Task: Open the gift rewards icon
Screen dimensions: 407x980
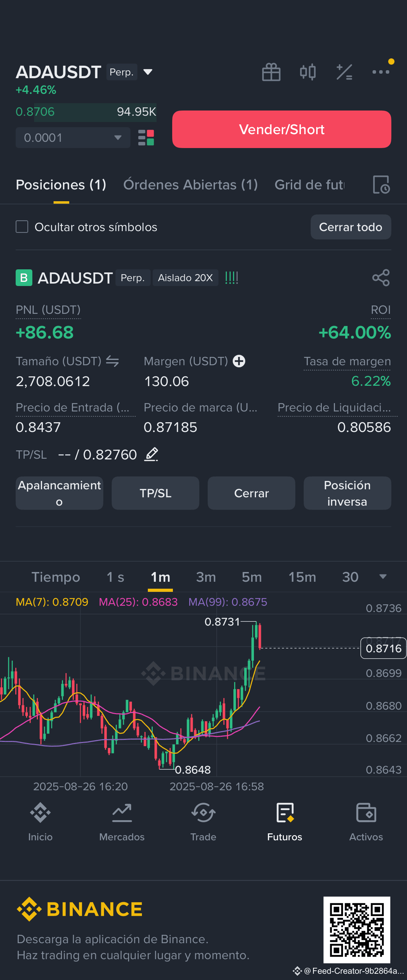Action: [271, 72]
